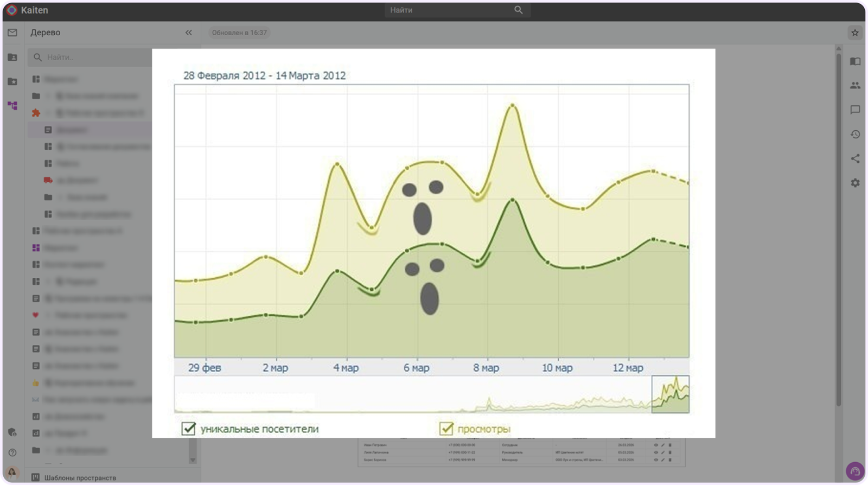Open the members icon in right panel
Image resolution: width=868 pixels, height=485 pixels.
(x=855, y=85)
